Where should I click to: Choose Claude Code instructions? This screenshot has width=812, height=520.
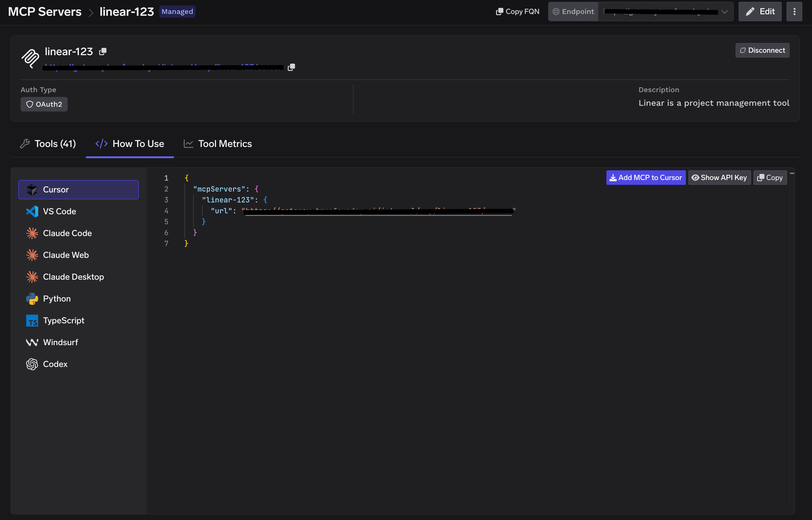[78, 233]
